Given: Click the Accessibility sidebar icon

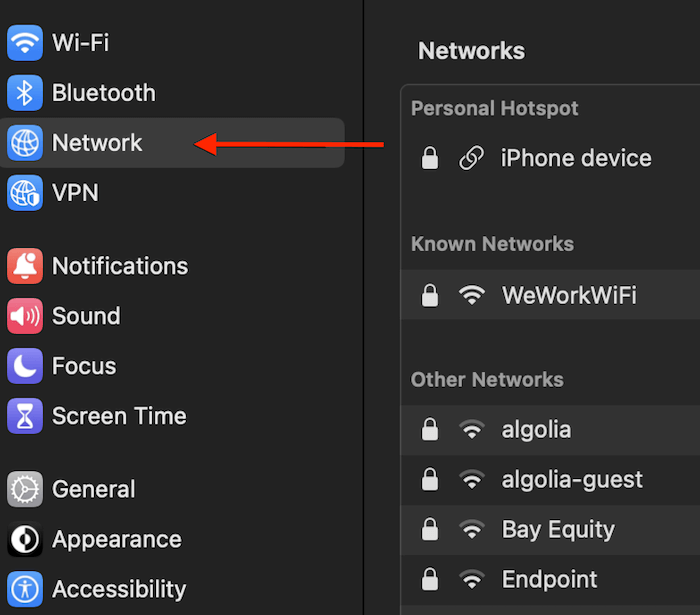Looking at the screenshot, I should 25,589.
